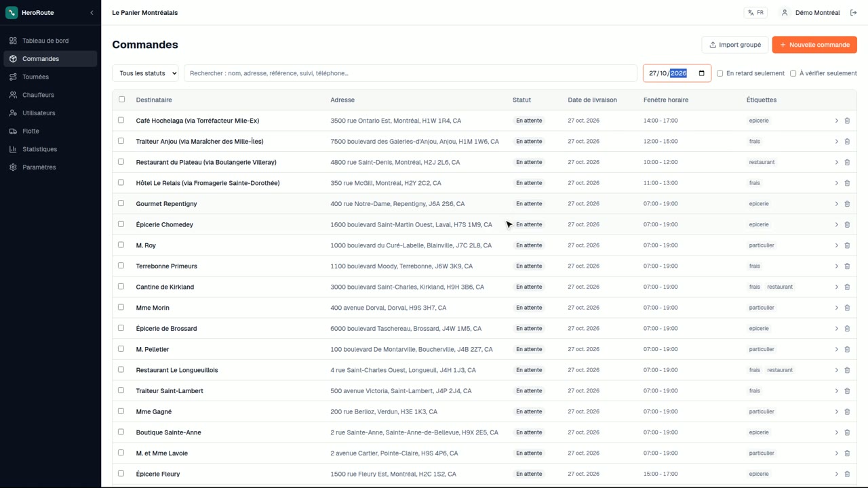Go to Tableau de bord
The image size is (868, 488).
(50, 41)
